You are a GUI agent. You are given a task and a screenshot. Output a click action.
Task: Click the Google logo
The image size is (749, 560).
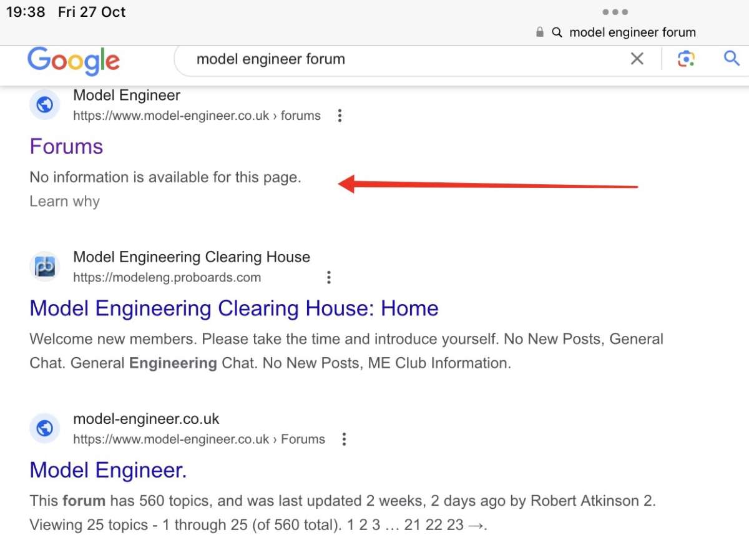73,61
